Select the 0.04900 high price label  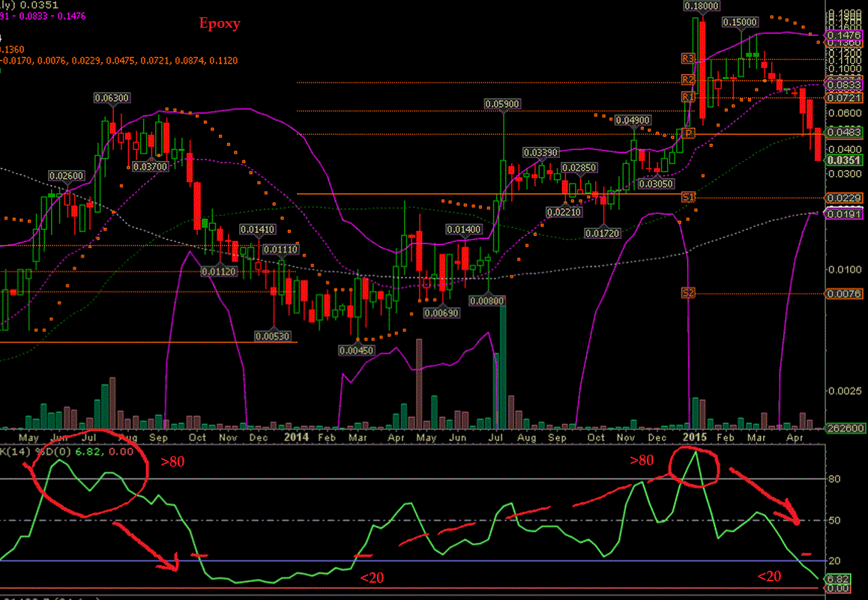click(x=633, y=121)
